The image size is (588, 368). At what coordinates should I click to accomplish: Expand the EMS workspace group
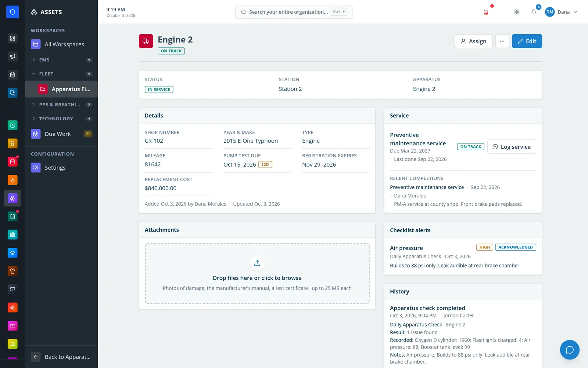tap(61, 60)
